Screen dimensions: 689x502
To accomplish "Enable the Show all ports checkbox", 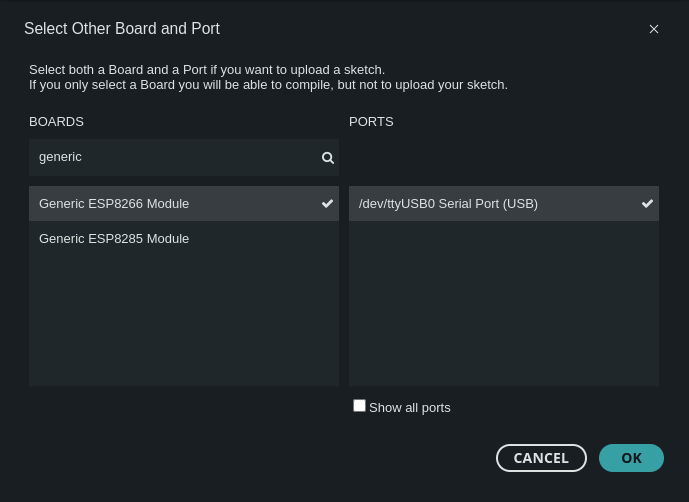I will (359, 406).
